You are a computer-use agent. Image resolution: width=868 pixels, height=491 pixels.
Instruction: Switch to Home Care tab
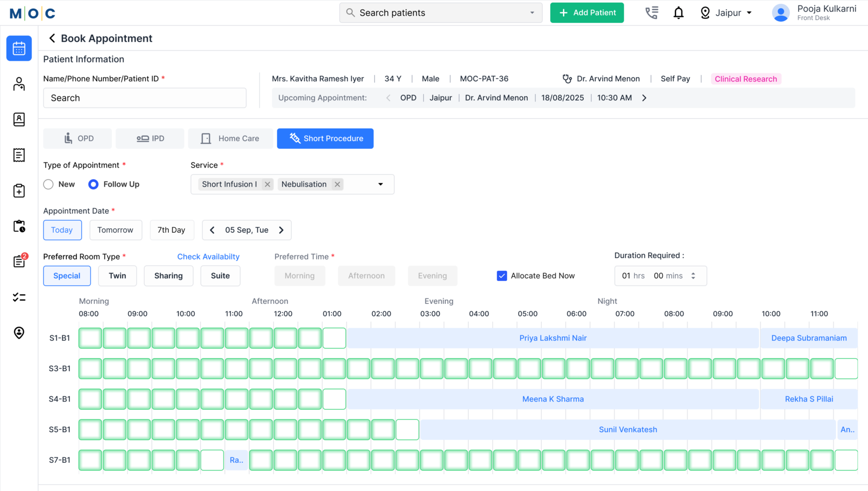pos(230,138)
